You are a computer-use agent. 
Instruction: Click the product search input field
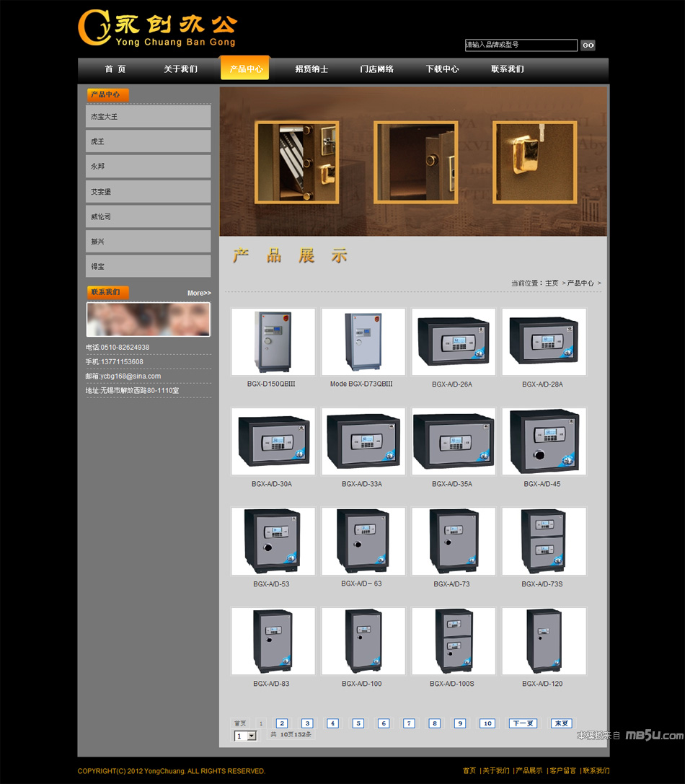521,45
